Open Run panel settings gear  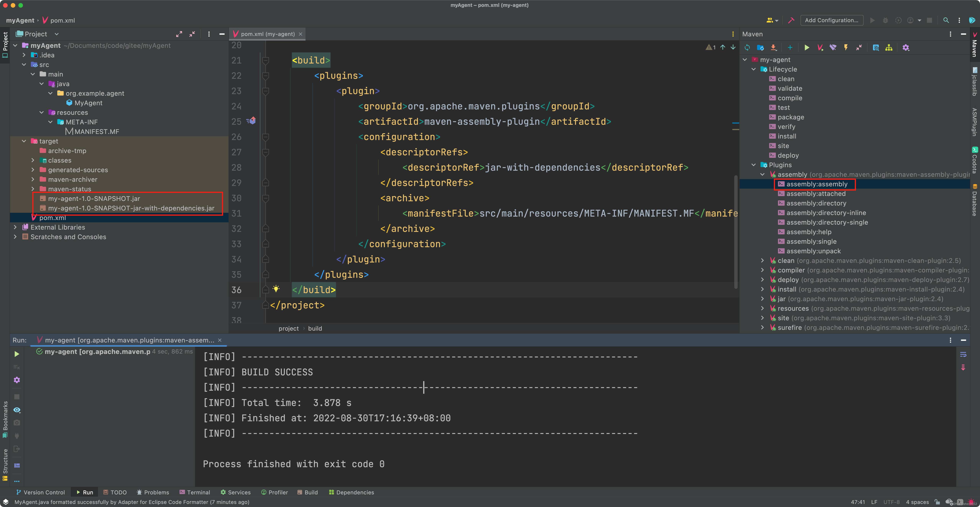pos(17,380)
